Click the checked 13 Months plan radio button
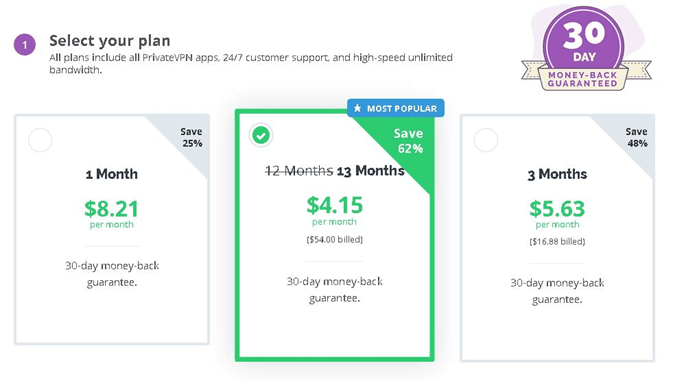Viewport: 673px width, 381px height. pyautogui.click(x=261, y=136)
